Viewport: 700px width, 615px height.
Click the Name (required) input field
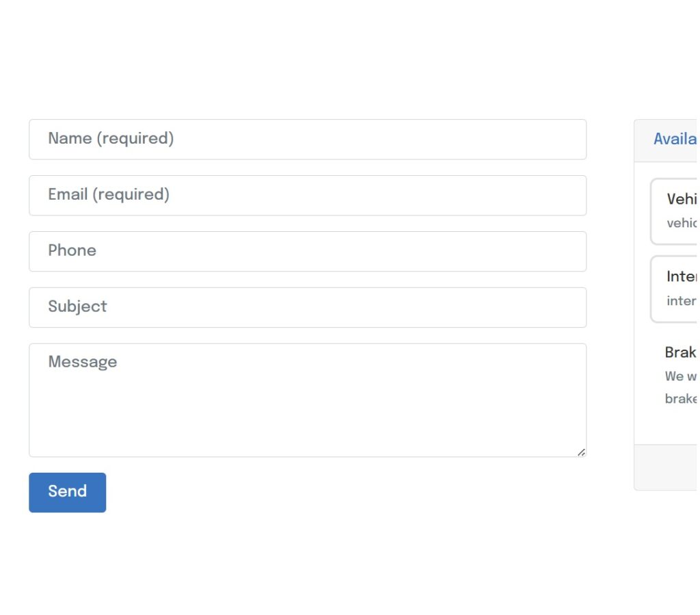pos(308,140)
